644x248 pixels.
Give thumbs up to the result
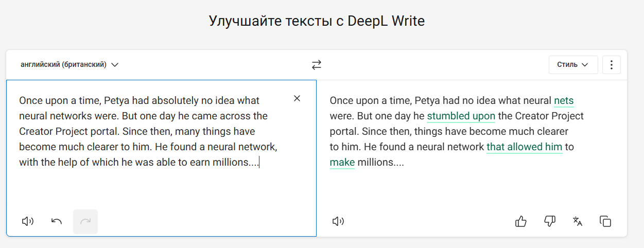coord(521,221)
